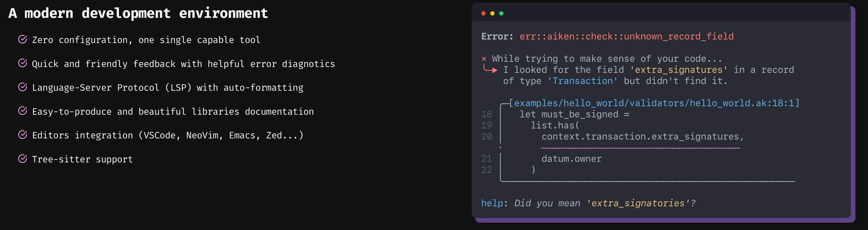Click the err::aiken::check::unknown_record_field error code
Screen dimensions: 868x230
(626, 36)
